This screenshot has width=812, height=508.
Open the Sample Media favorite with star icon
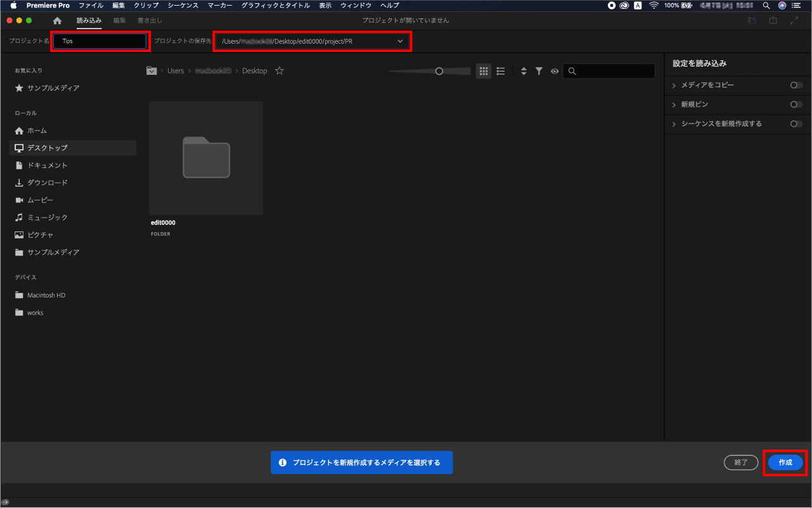pyautogui.click(x=48, y=88)
